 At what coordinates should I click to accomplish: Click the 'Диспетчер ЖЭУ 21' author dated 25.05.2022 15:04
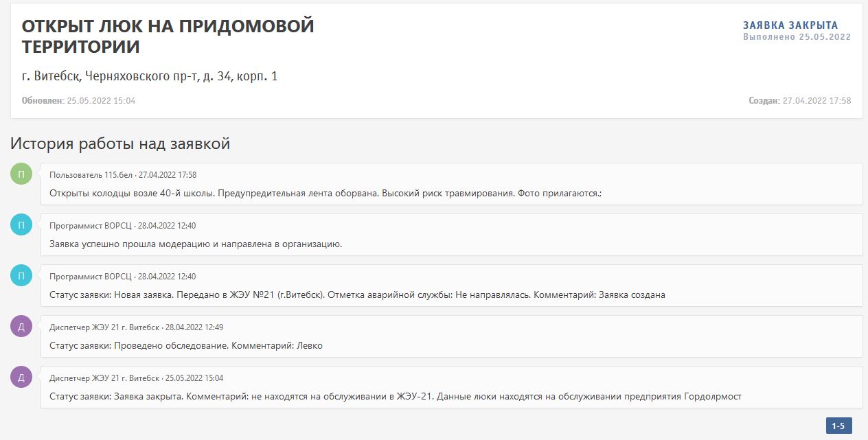[x=104, y=378]
